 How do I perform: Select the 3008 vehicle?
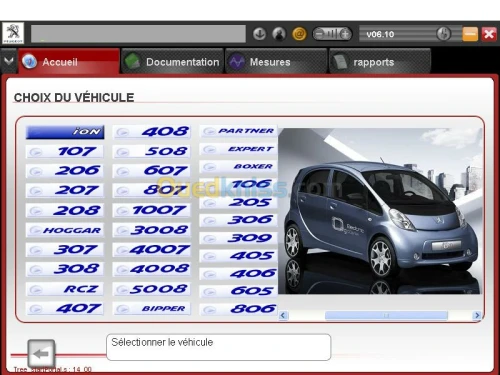(152, 230)
